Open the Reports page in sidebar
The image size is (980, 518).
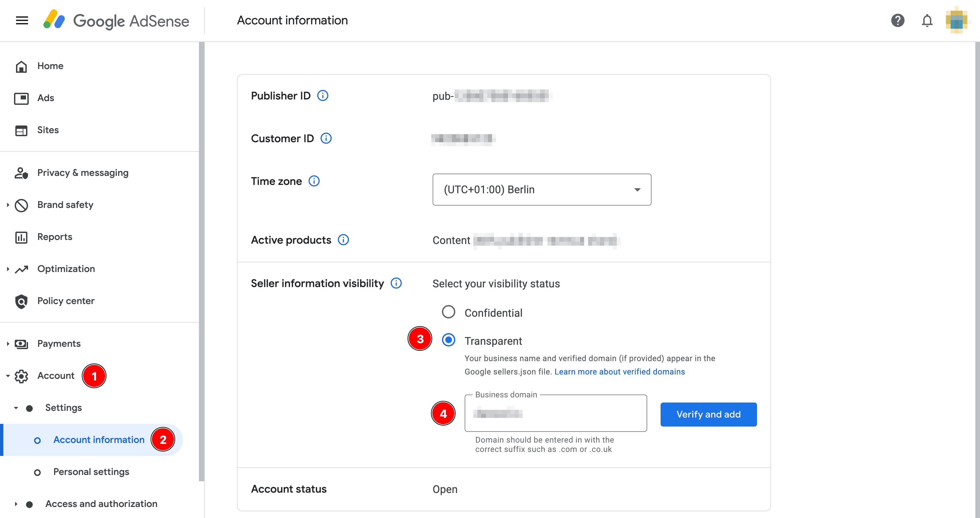55,237
